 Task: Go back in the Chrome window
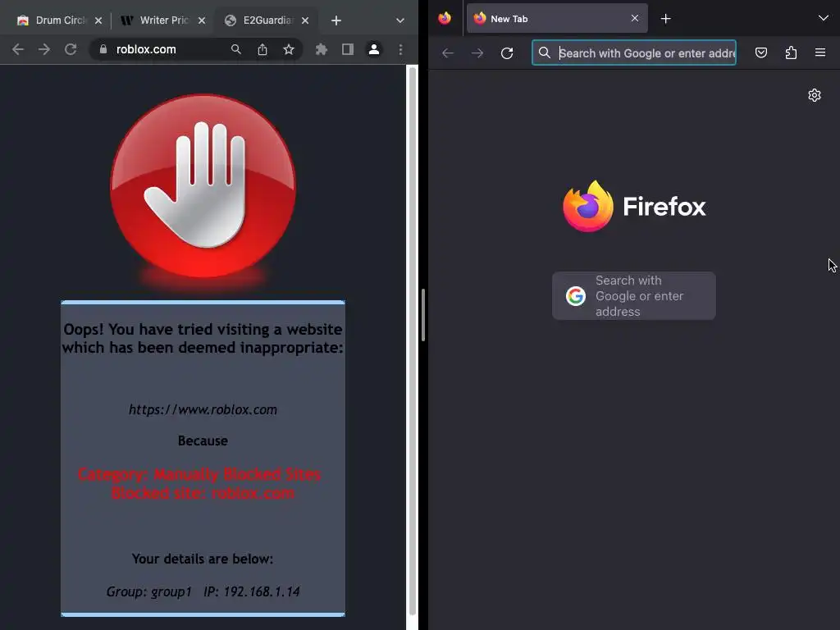coord(18,49)
